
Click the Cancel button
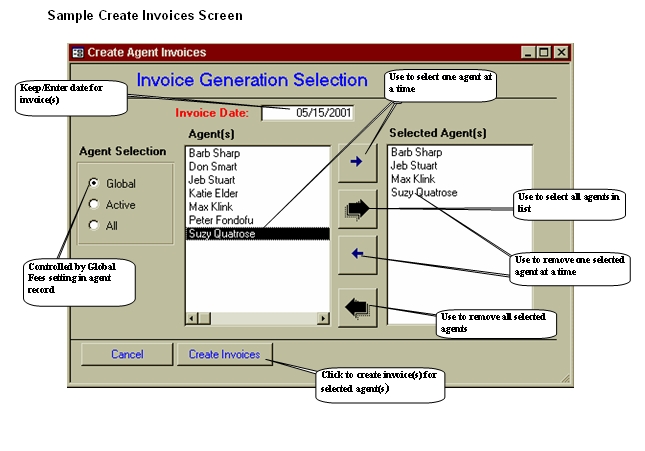(127, 354)
